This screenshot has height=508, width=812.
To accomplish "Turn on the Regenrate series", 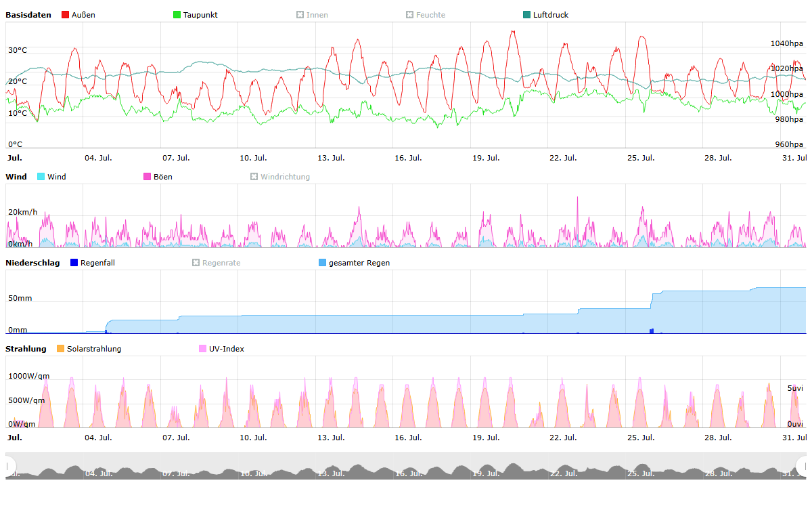I will point(196,263).
